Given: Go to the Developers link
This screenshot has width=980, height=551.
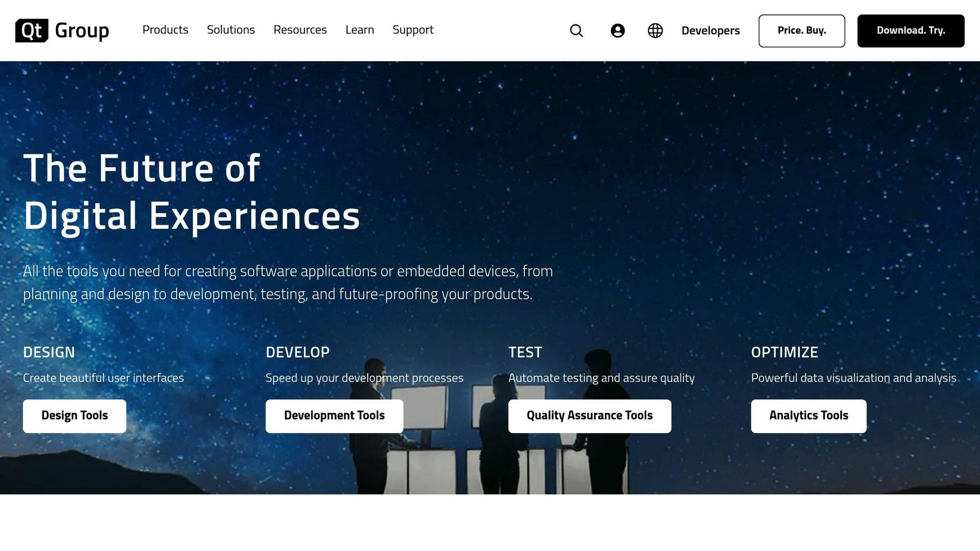Looking at the screenshot, I should tap(710, 31).
